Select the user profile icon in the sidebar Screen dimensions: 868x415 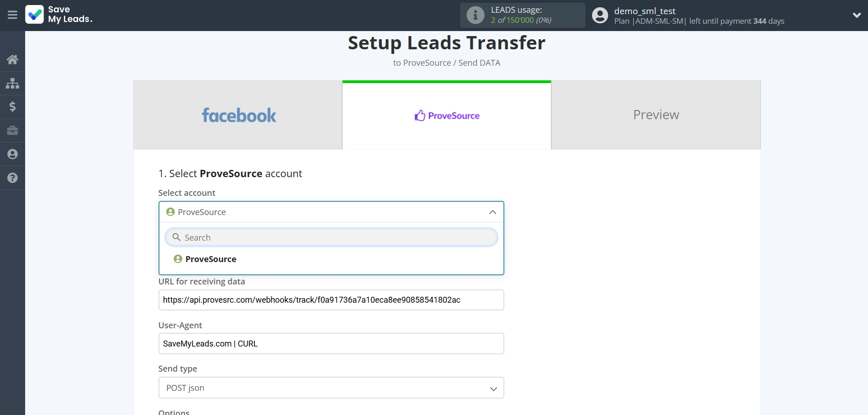tap(12, 154)
